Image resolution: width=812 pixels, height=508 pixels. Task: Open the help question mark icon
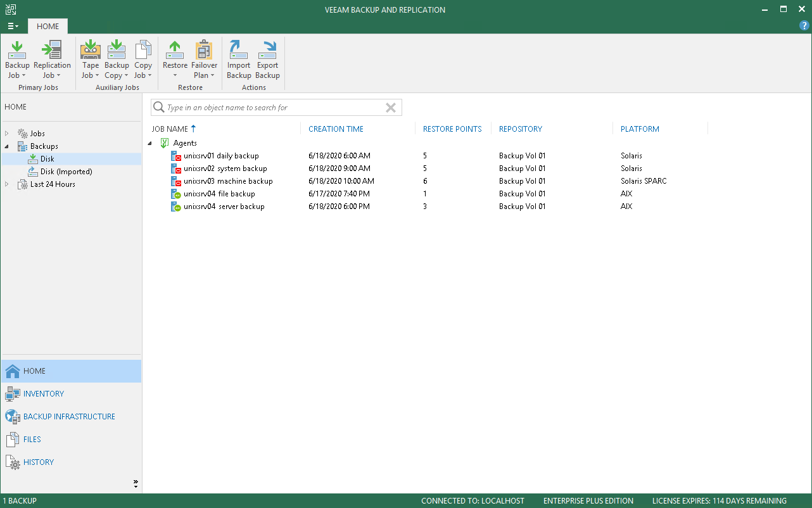pos(804,26)
